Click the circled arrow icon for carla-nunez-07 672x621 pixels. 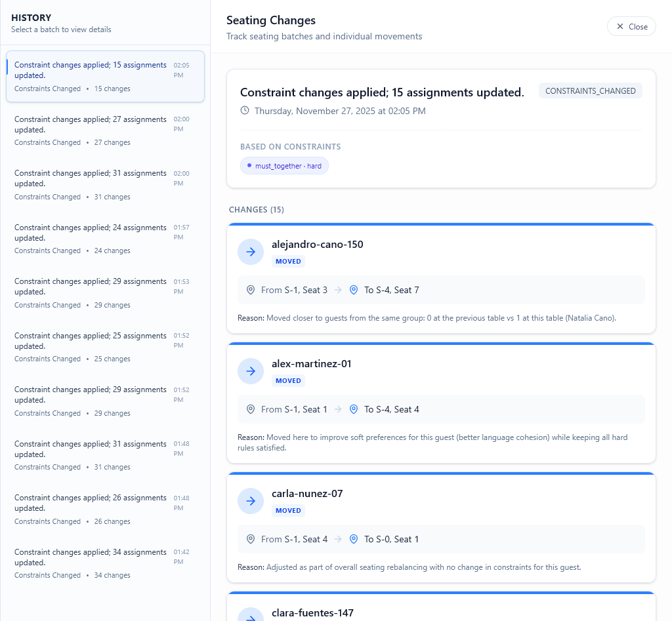250,501
